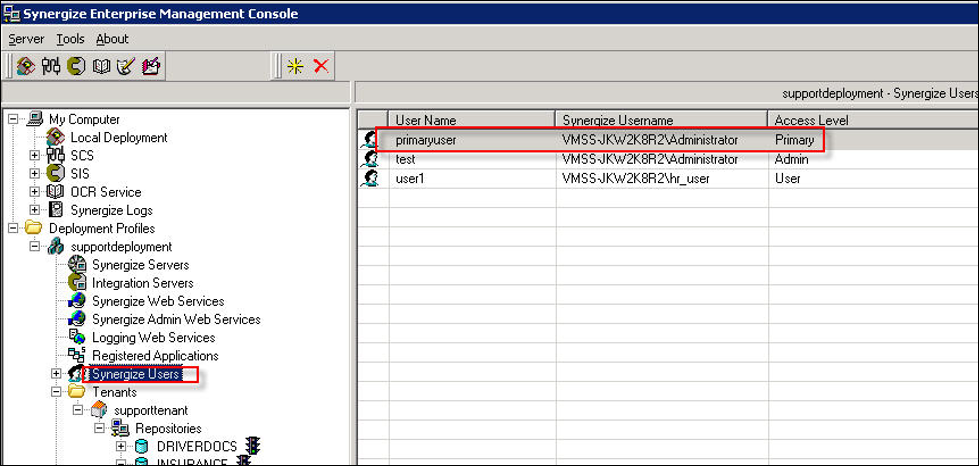Expand the SCS node

pos(35,156)
